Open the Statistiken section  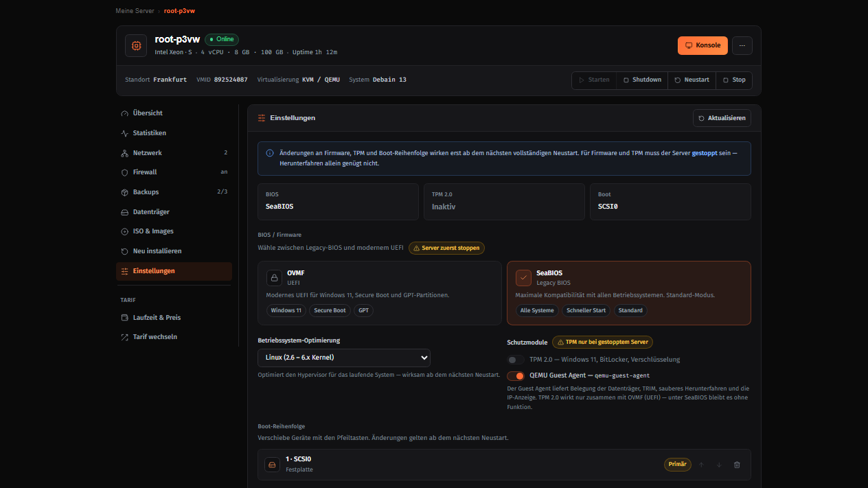coord(174,133)
